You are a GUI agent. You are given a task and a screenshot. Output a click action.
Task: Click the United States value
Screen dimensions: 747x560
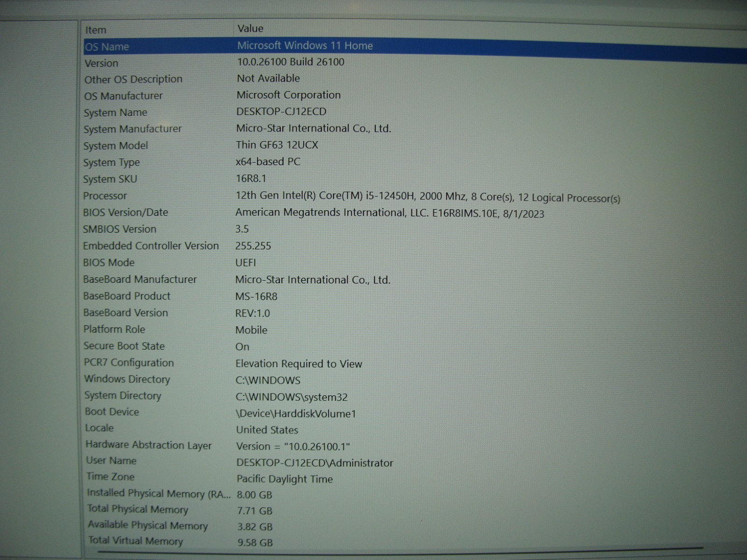pyautogui.click(x=267, y=430)
